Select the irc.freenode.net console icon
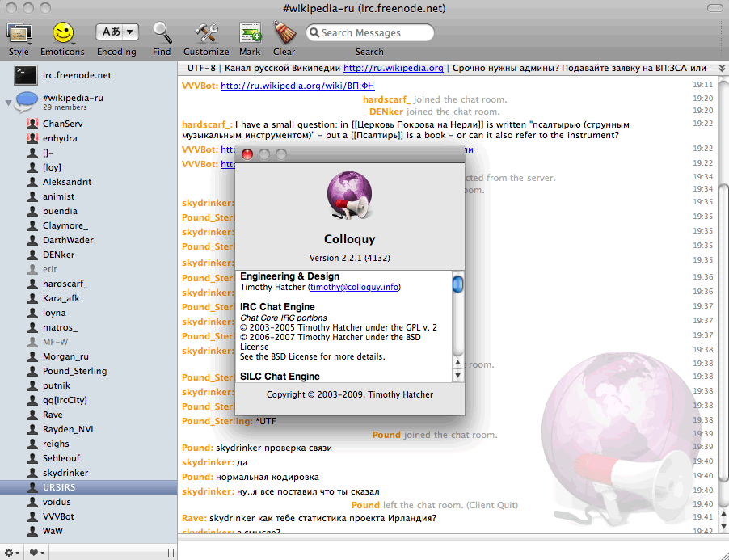This screenshot has width=729, height=560. point(26,75)
